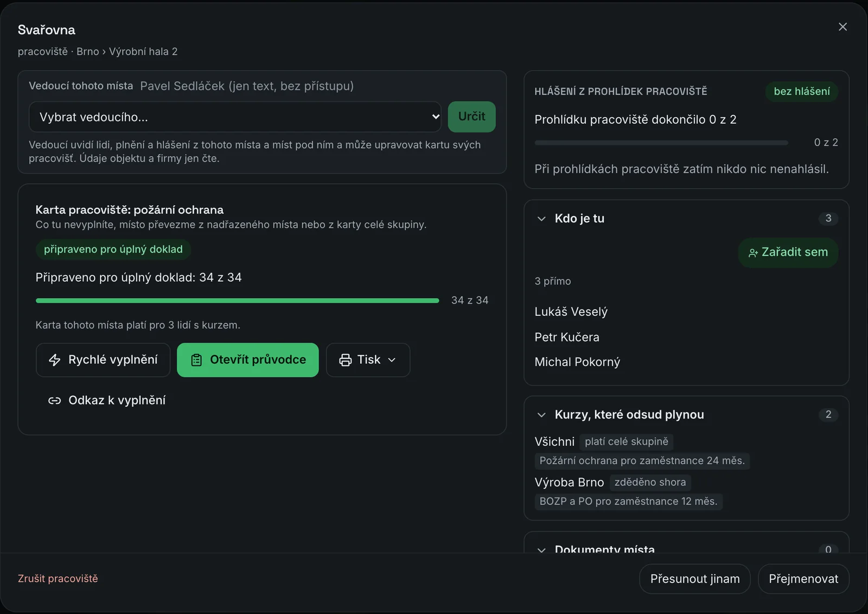Click Otevřít průvodce button
This screenshot has height=614, width=868.
tap(247, 360)
